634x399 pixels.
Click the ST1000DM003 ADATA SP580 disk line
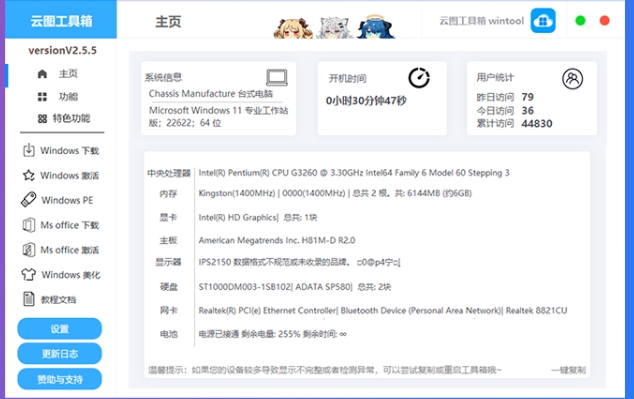(294, 287)
